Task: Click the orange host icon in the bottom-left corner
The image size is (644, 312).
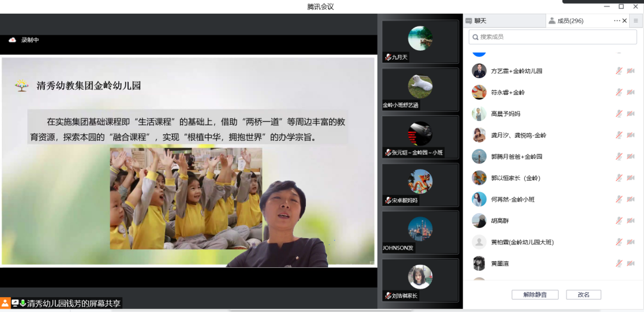Action: (x=5, y=303)
